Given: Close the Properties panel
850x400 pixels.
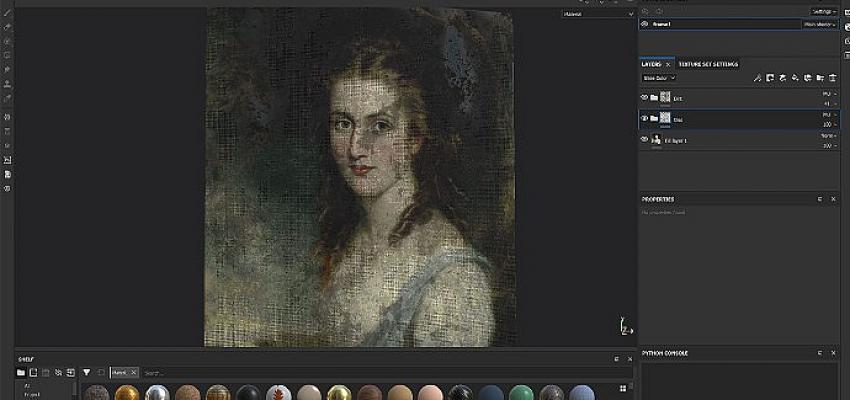Looking at the screenshot, I should point(832,198).
